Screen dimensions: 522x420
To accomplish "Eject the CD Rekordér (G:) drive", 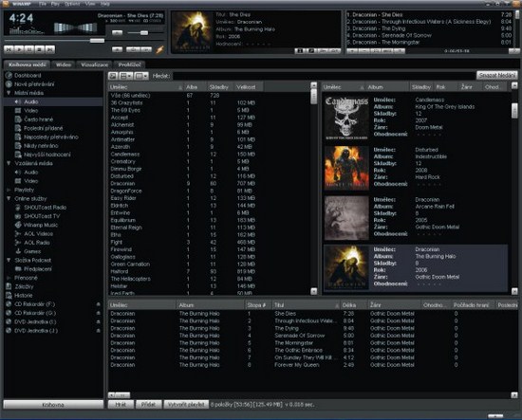I will 98,313.
